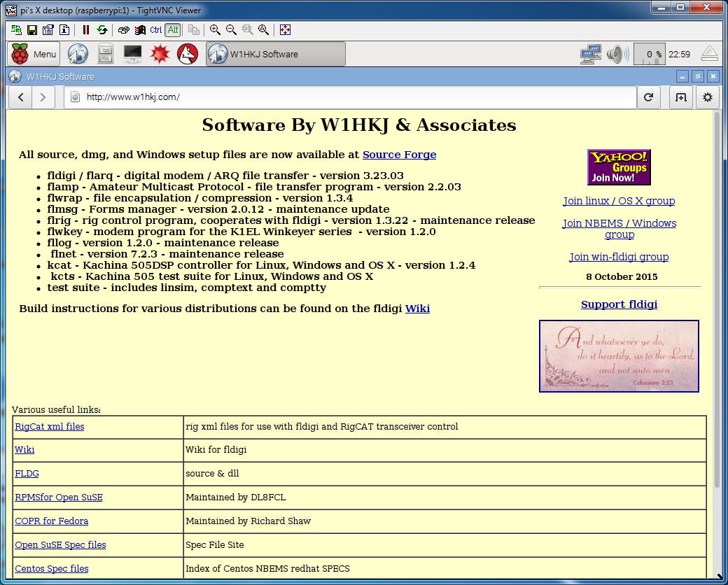The width and height of the screenshot is (728, 585).
Task: Click 'Software By W1HKJ & Associates' heading
Action: pos(359,125)
